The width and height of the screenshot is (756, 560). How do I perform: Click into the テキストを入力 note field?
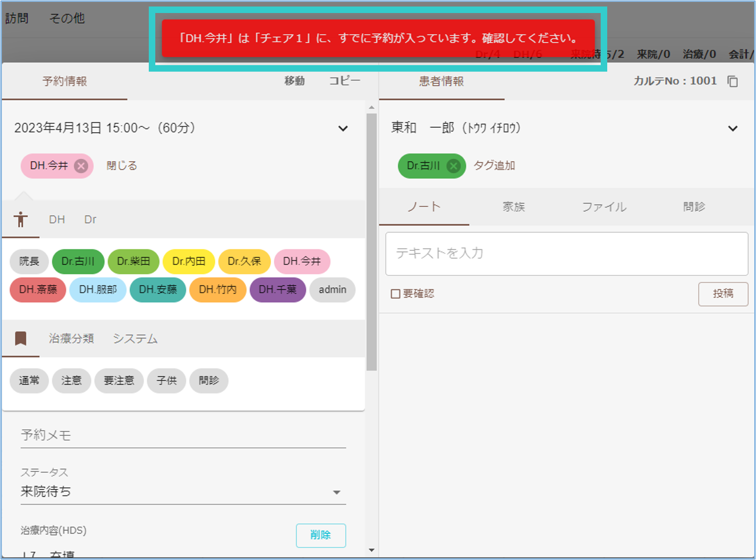pos(566,253)
